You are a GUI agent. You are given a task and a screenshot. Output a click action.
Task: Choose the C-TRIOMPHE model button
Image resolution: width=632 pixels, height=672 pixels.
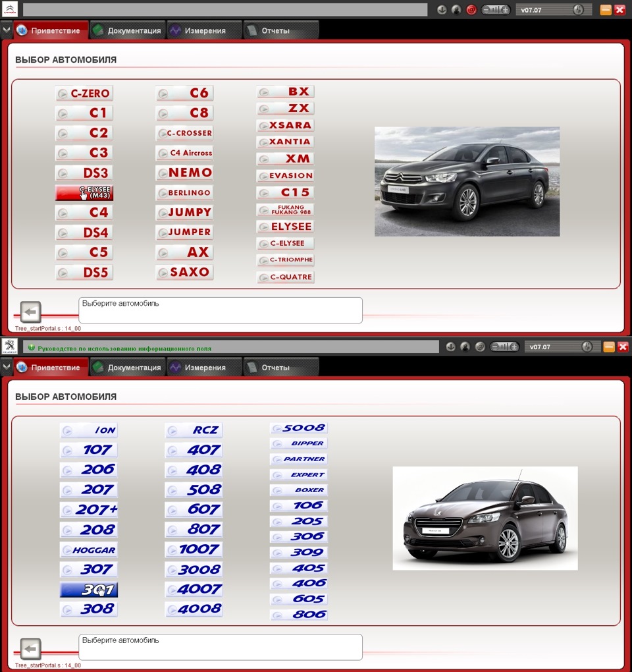286,260
